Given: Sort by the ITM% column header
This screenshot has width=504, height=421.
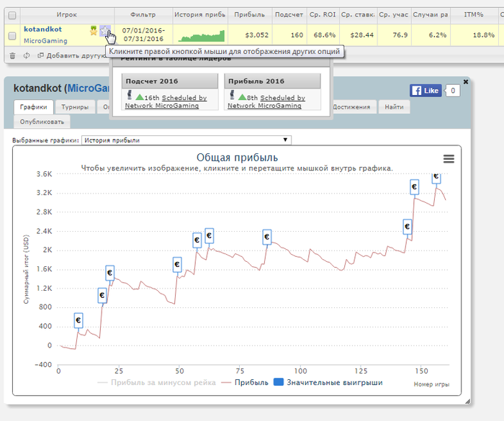Looking at the screenshot, I should tap(474, 15).
